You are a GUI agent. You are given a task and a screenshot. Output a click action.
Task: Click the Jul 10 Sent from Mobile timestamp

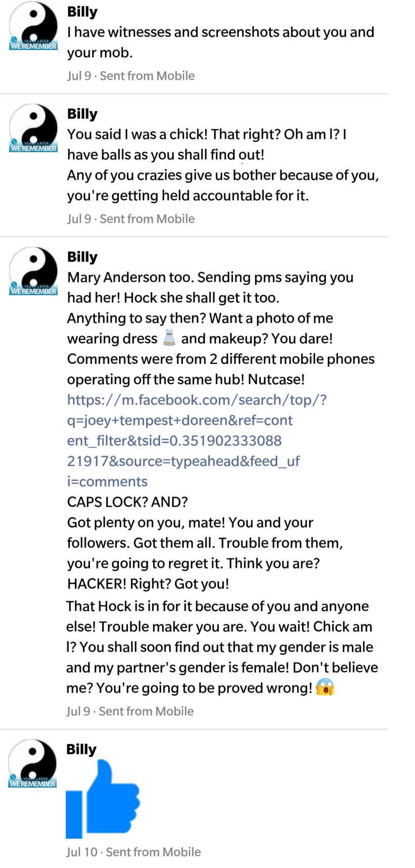(x=134, y=852)
